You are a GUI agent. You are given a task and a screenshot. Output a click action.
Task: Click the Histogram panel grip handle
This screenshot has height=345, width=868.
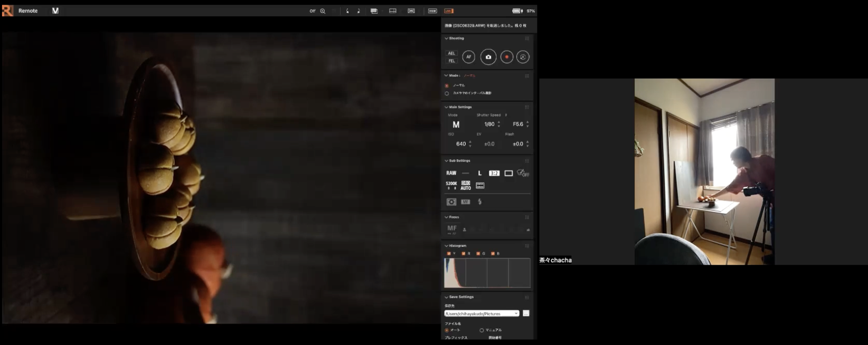point(527,246)
